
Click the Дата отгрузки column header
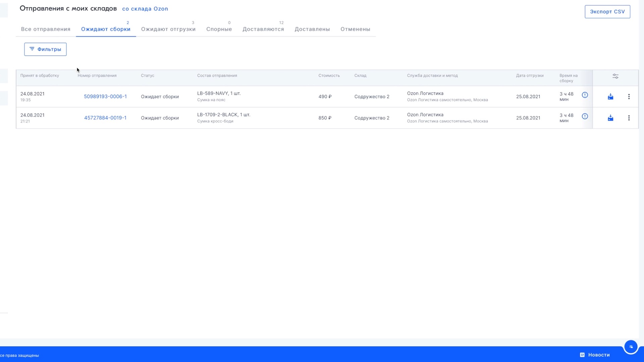(x=530, y=75)
